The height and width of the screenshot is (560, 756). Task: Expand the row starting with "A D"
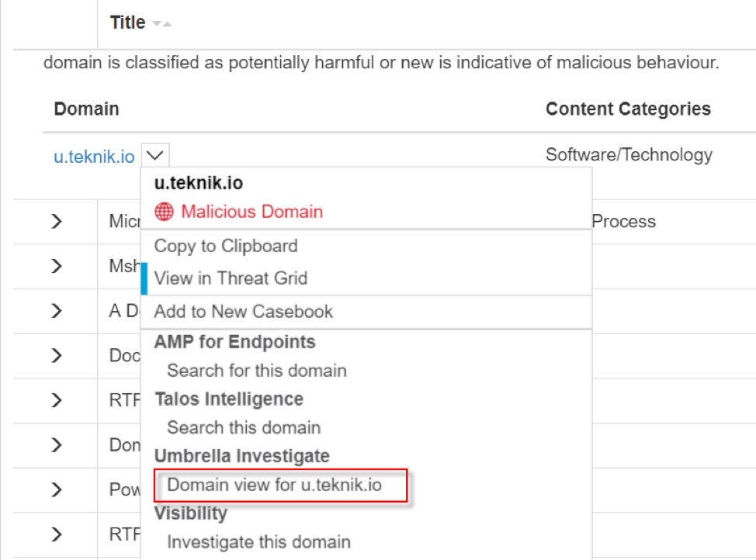point(56,311)
